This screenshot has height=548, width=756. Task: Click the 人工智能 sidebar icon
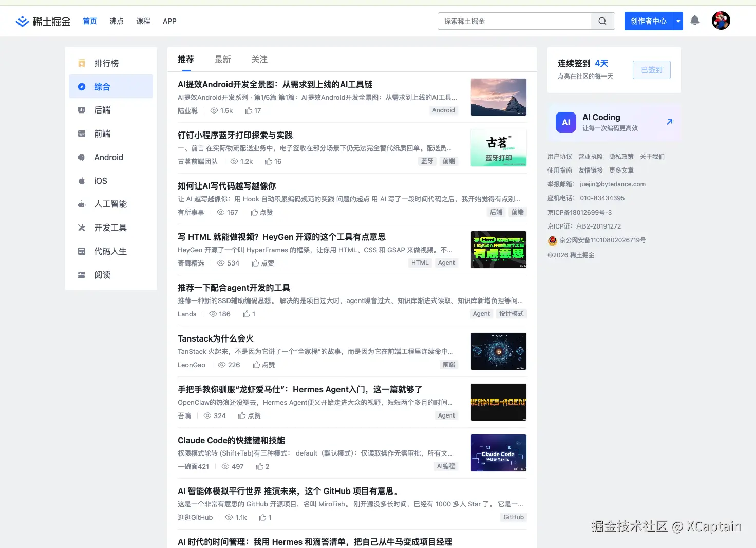pos(82,204)
